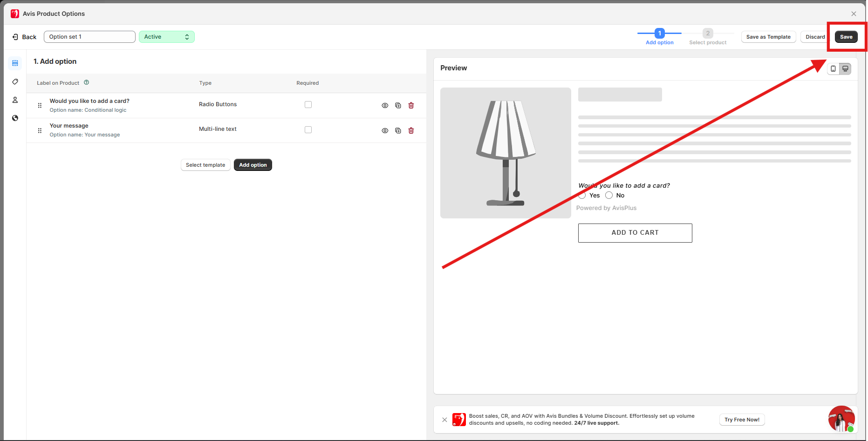Screen dimensions: 868x441
Task: Switch preview to mobile view
Action: 833,69
